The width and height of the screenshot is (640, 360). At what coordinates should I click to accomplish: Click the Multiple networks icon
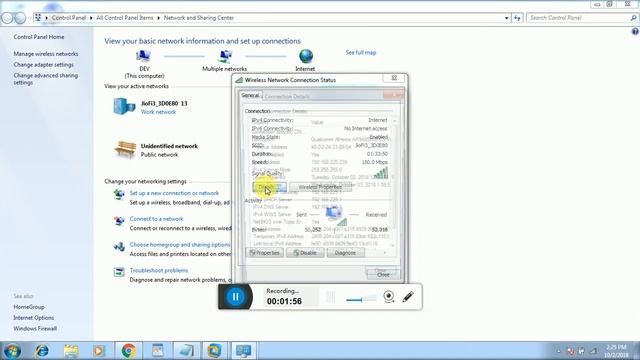point(225,56)
